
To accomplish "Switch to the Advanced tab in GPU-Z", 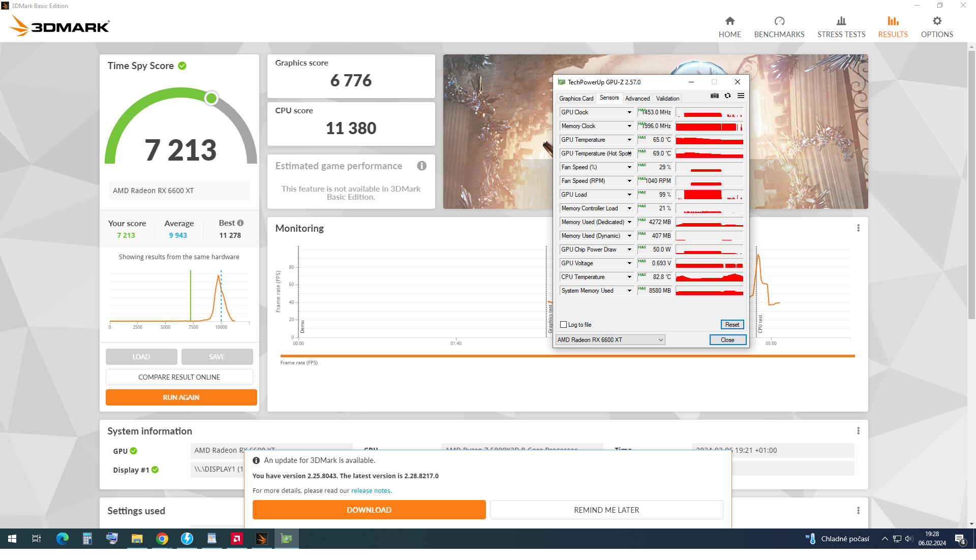I will pos(637,99).
